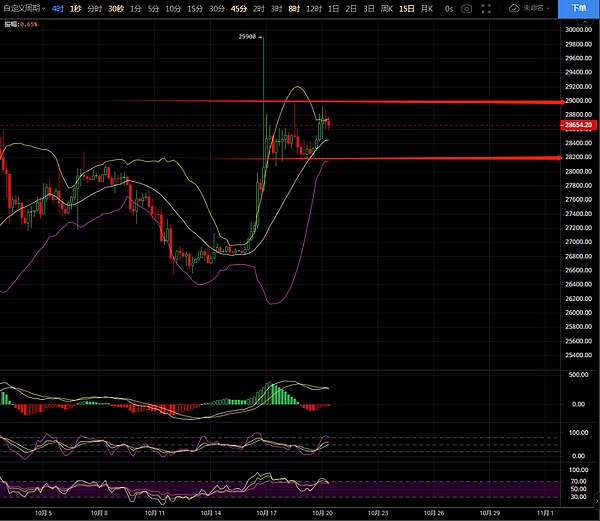600x521 pixels.
Task: Select the 8时 interval
Action: tap(293, 8)
